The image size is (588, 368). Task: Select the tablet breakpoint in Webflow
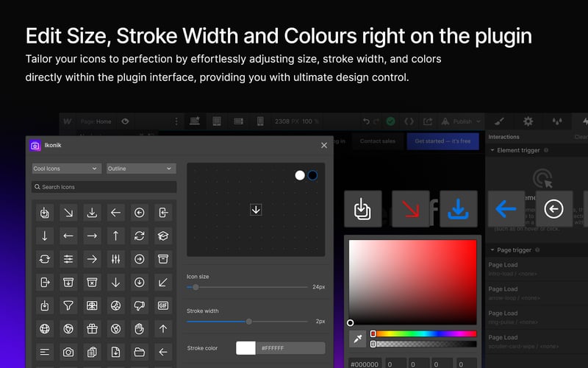(x=217, y=121)
